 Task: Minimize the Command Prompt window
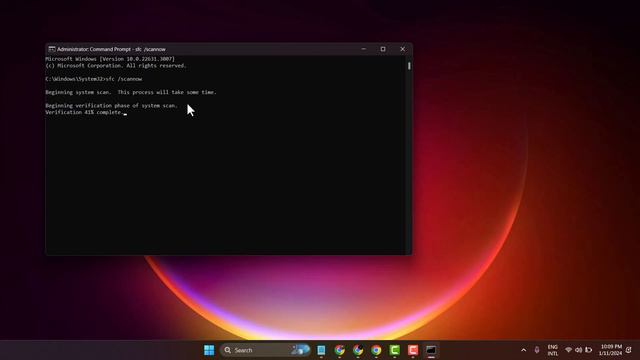point(364,49)
